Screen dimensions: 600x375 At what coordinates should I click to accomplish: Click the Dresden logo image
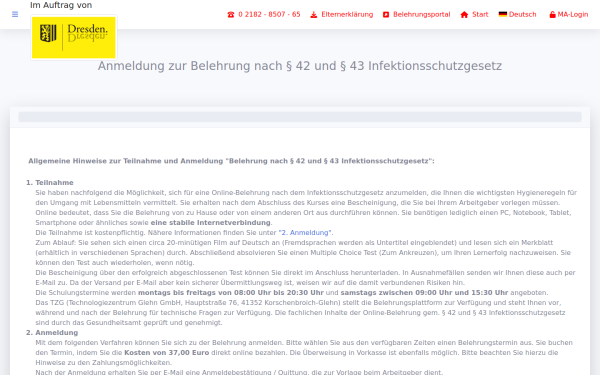click(73, 37)
